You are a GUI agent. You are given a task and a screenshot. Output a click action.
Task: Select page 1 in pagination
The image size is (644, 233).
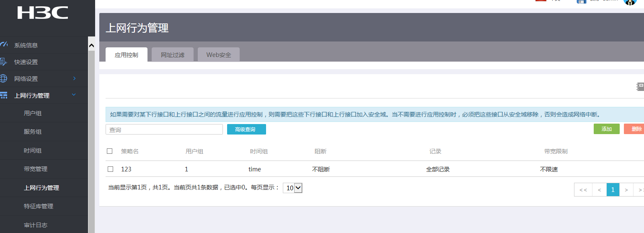613,190
